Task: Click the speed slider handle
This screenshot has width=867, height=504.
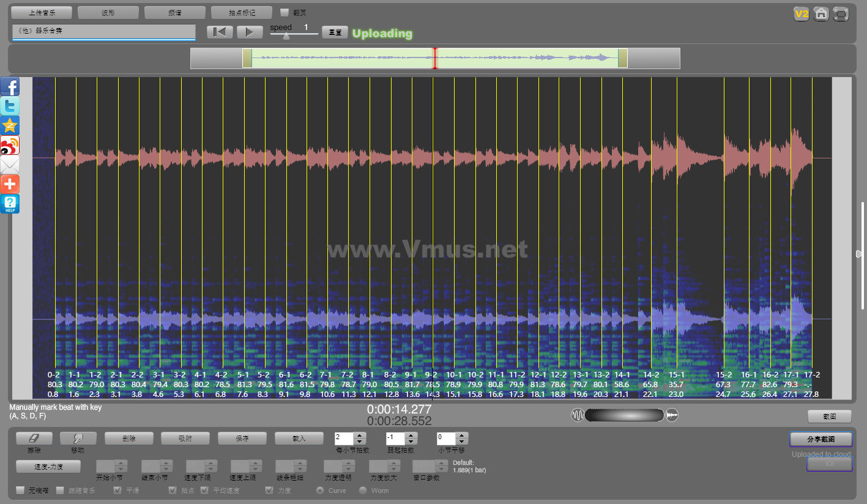Action: 286,35
